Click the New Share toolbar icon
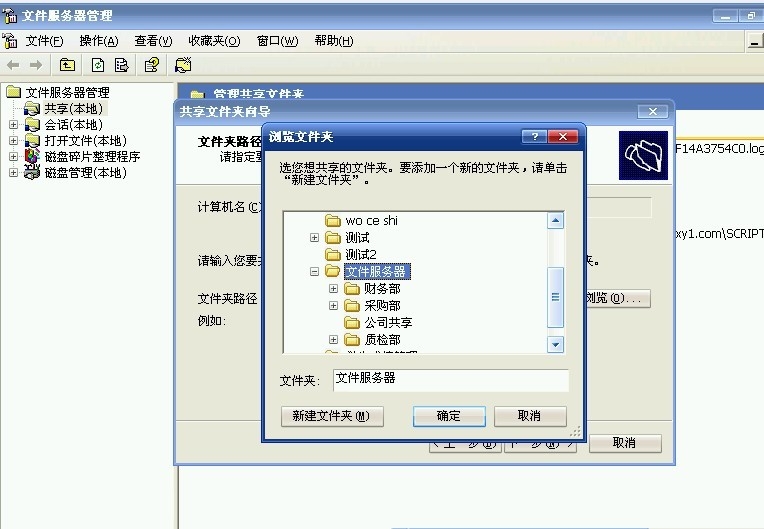Screen dimensions: 764x529 pyautogui.click(x=183, y=65)
